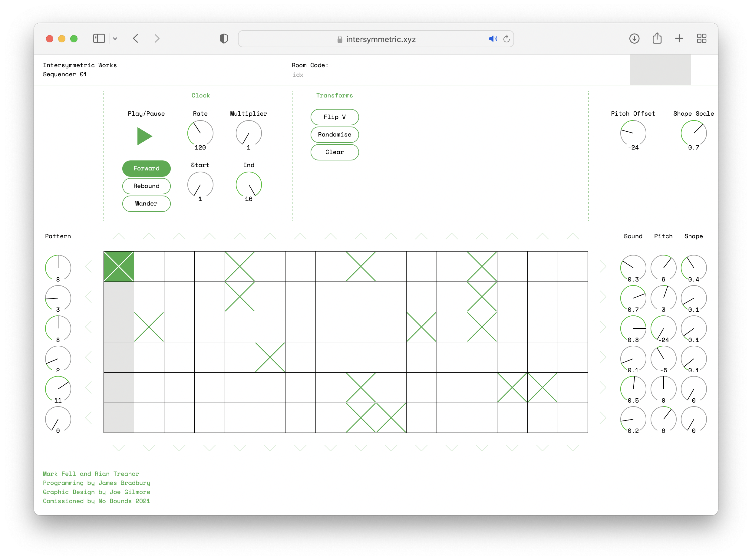752x560 pixels.
Task: Click Safari sidebar toggle icon
Action: (x=99, y=39)
